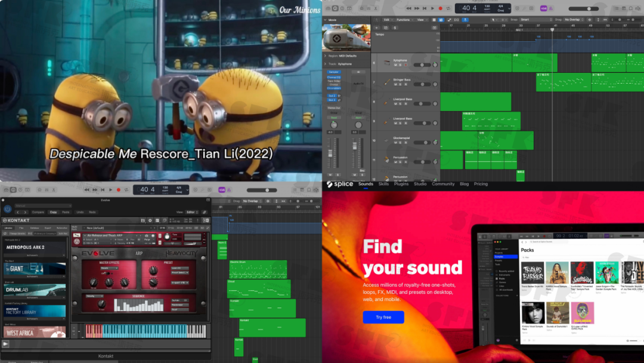Screen dimensions: 644x363
Task: Open the Functions menu in tracks area
Action: [x=404, y=20]
